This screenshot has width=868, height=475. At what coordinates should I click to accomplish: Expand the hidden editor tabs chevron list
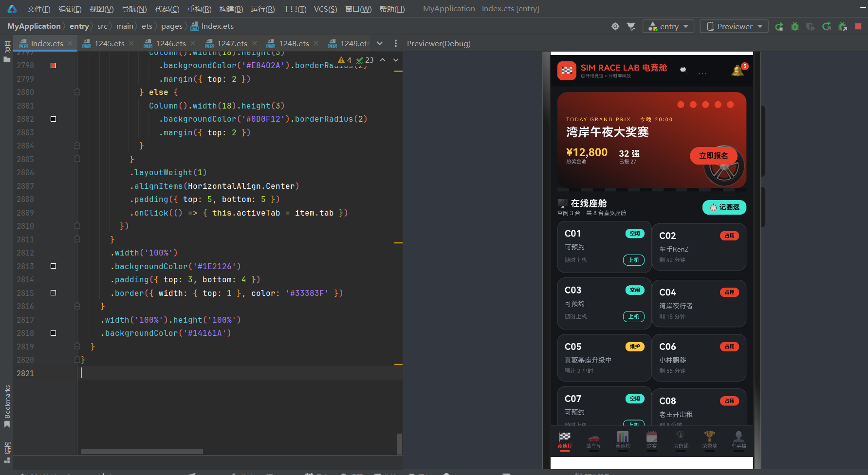pos(380,43)
